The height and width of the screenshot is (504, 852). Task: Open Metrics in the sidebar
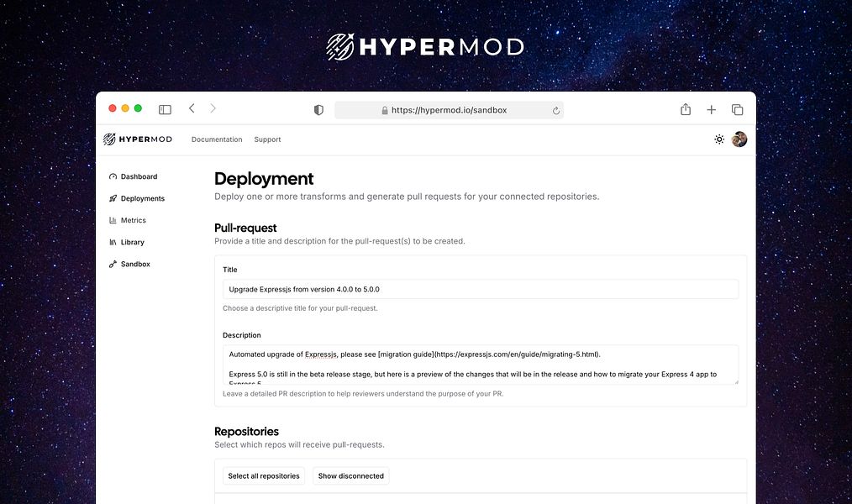(x=128, y=220)
